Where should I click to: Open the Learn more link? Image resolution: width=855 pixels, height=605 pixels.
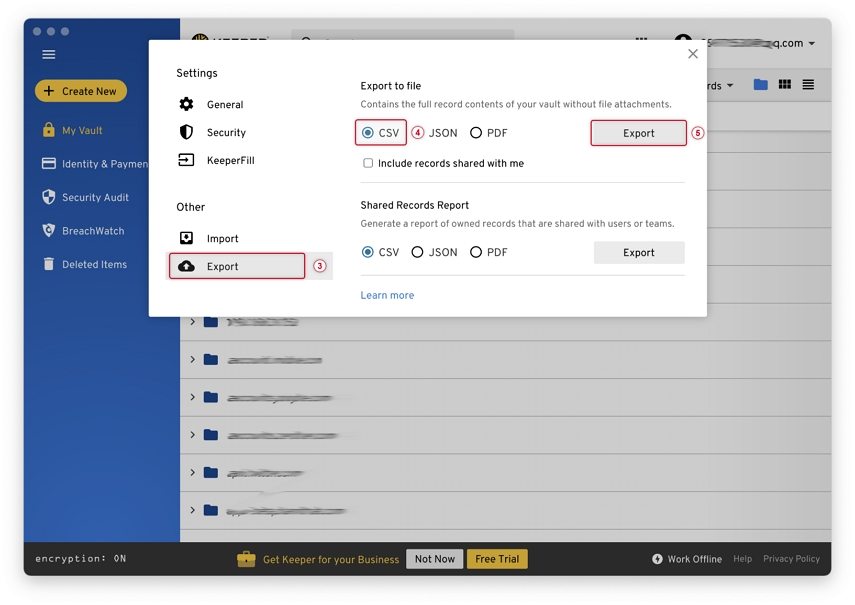click(387, 295)
